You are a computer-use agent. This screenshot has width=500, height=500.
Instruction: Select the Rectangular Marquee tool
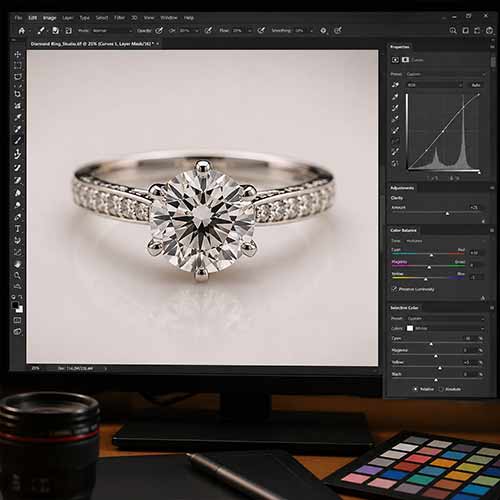point(18,65)
